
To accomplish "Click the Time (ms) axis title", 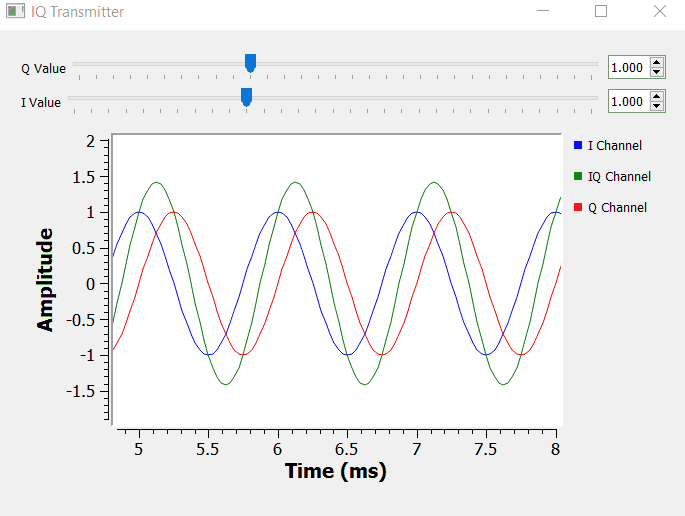I will pos(335,471).
